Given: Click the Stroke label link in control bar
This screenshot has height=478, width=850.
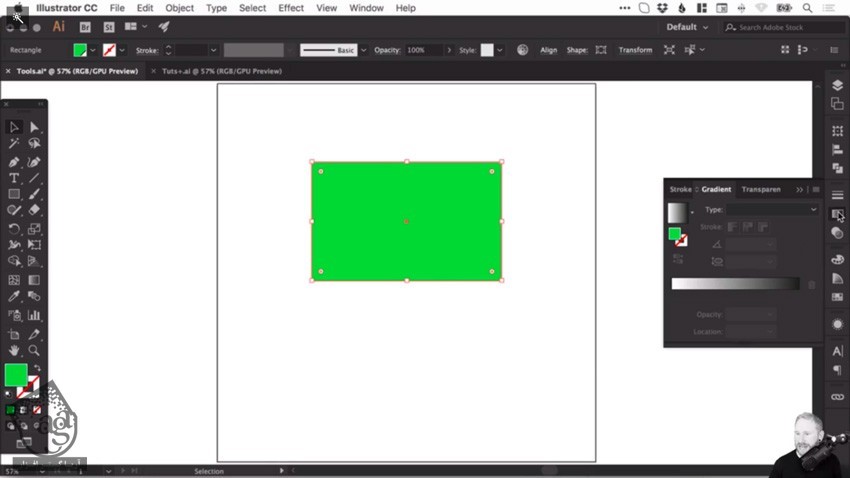Looking at the screenshot, I should [147, 50].
